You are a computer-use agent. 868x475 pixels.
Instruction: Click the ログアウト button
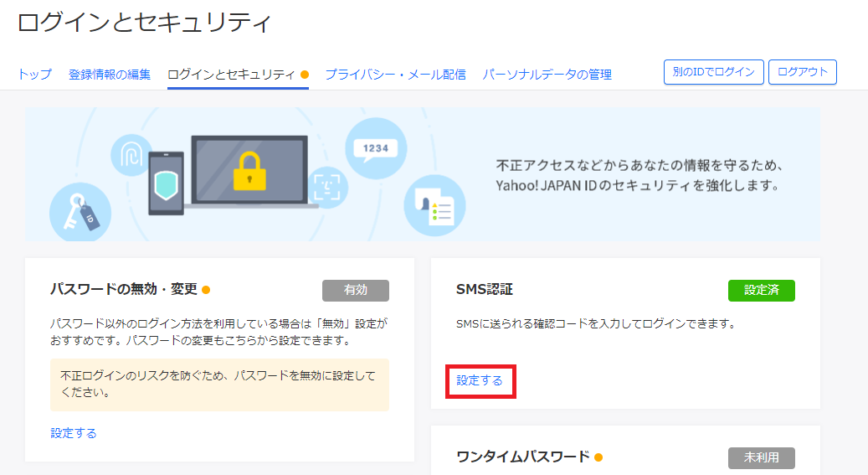pos(803,72)
